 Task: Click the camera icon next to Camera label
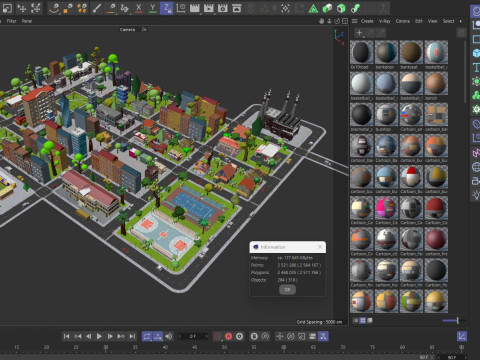144,30
